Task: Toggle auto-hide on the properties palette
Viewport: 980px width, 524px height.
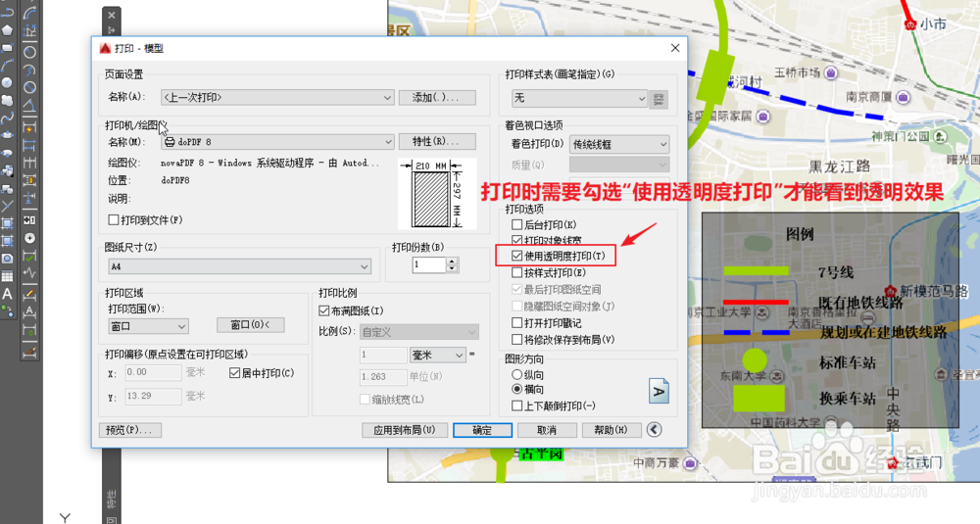Action: 112,30
